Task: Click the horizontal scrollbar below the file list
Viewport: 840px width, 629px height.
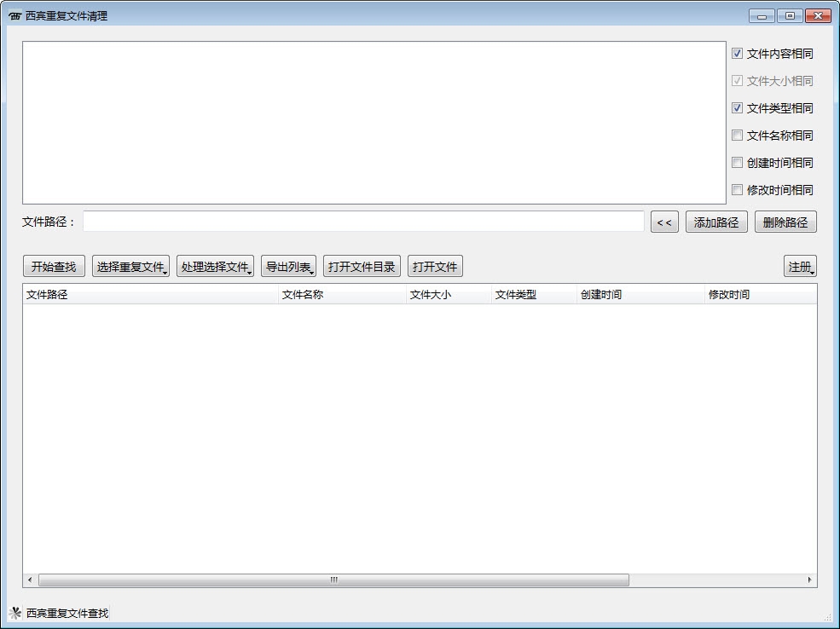Action: (x=333, y=580)
